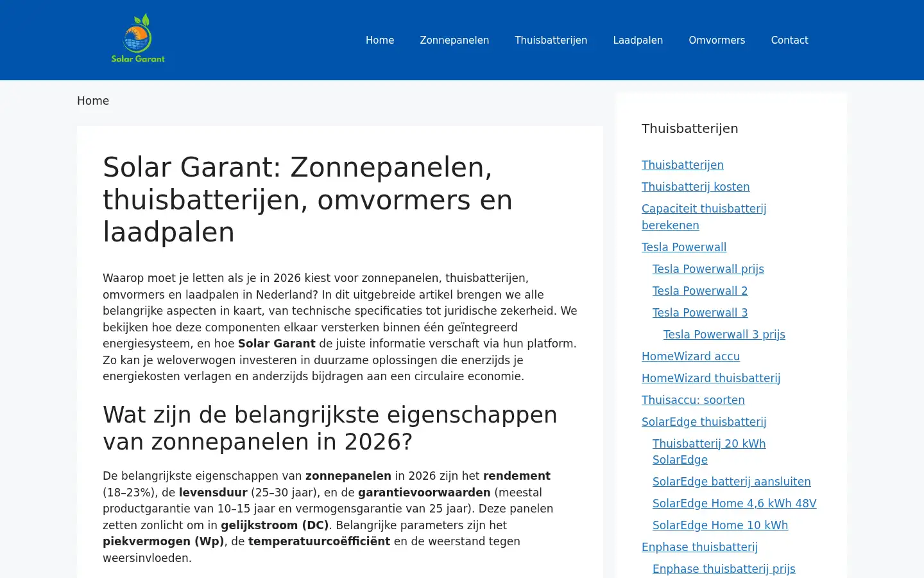Go to the Thuisbatterijen menu item
The image size is (924, 578).
(551, 40)
